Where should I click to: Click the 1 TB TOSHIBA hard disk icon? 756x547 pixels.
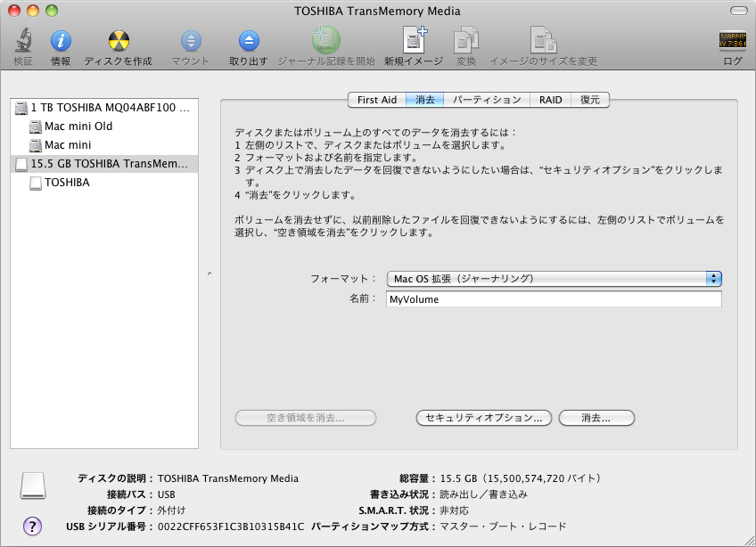point(21,108)
